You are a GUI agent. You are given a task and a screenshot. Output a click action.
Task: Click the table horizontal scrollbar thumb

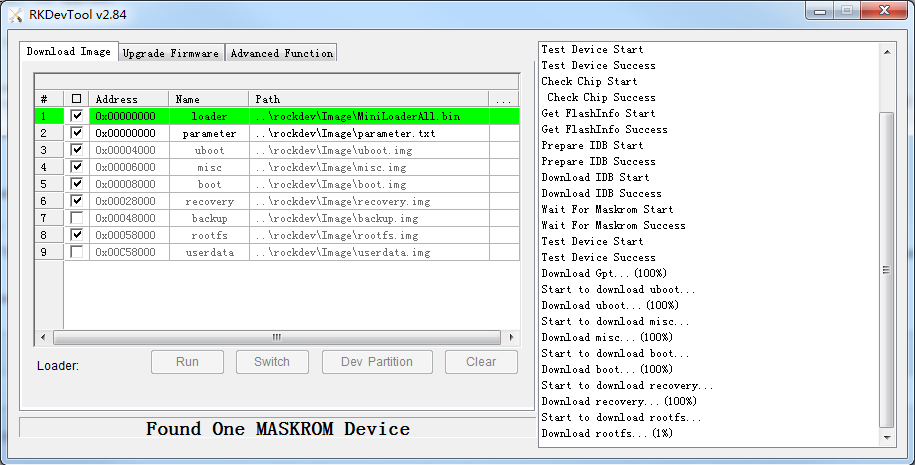(277, 337)
